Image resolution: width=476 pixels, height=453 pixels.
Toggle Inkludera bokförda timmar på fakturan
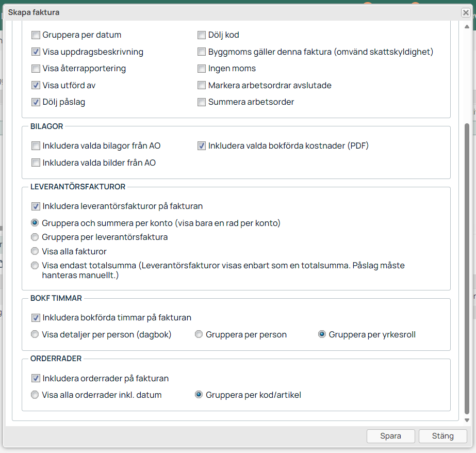[36, 318]
